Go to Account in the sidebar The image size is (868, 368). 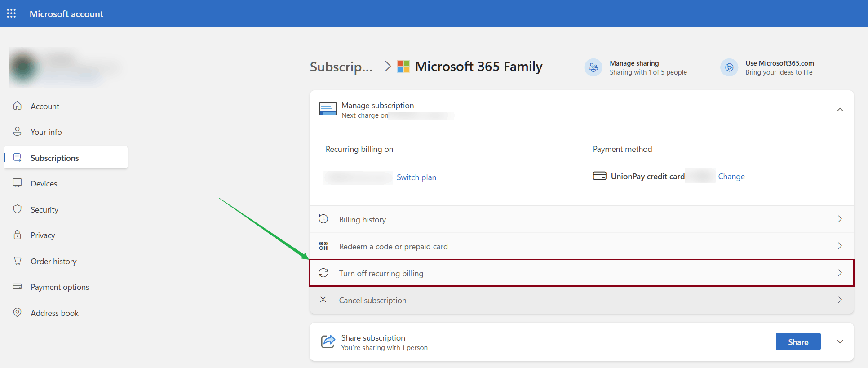[66, 106]
